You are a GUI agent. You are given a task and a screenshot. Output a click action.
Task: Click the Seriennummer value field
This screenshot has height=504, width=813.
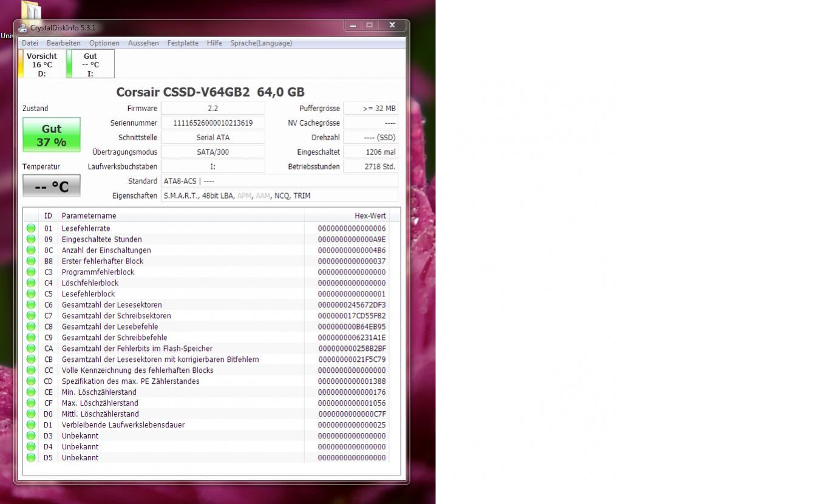[213, 123]
